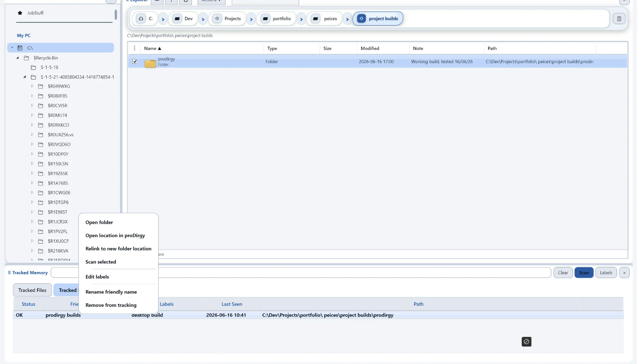This screenshot has width=637, height=364.
Task: Expand the $R0UXZS6.vs tree node
Action: (32, 135)
